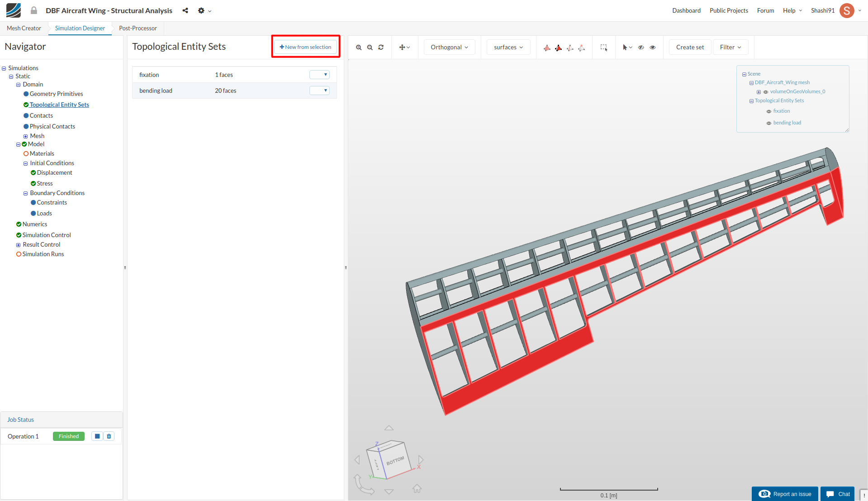Collapse the Simulations tree node

tap(4, 68)
